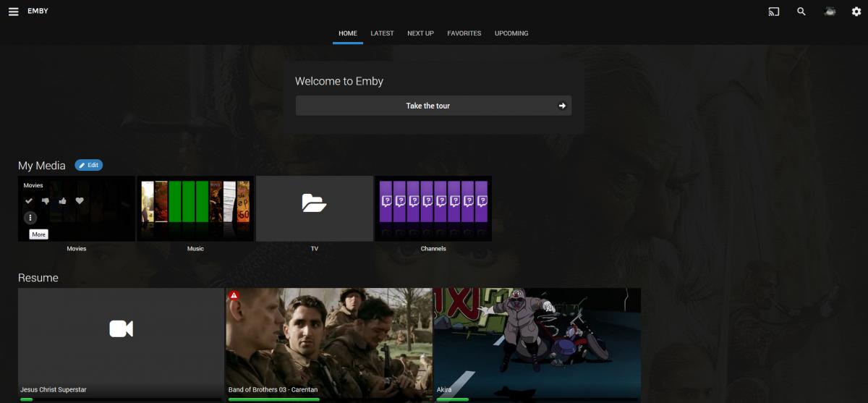The width and height of the screenshot is (868, 403).
Task: Click the Resume section heading
Action: 38,278
